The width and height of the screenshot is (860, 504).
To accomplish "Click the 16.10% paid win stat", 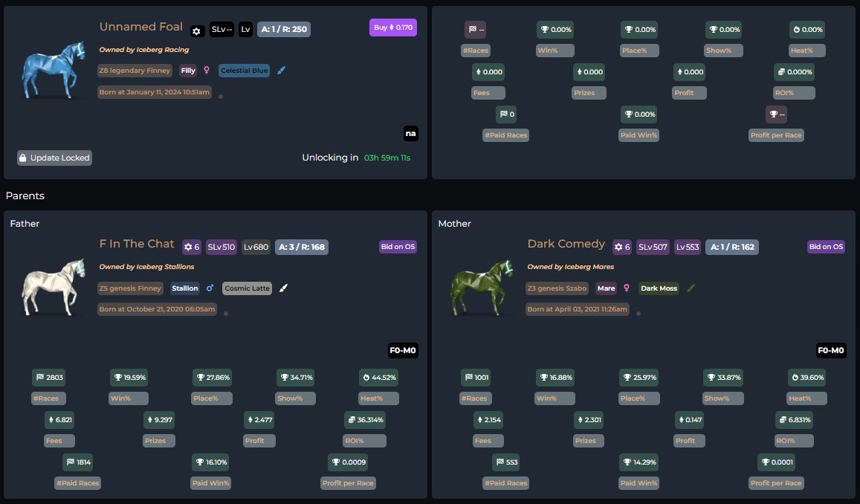I will click(x=211, y=462).
